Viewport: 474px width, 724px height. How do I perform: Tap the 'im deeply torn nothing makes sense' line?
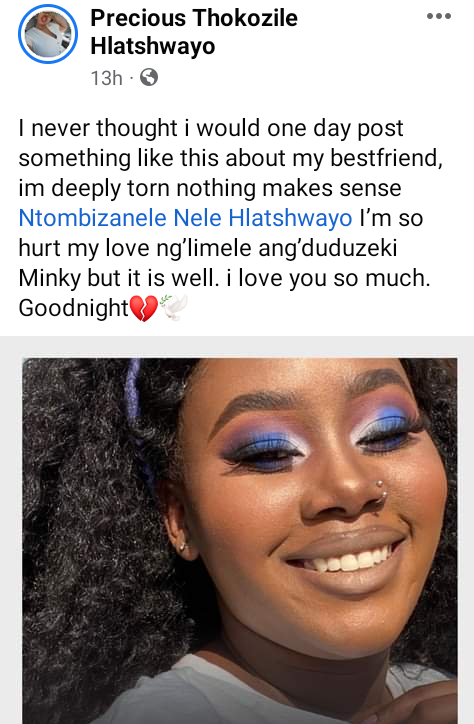point(210,188)
